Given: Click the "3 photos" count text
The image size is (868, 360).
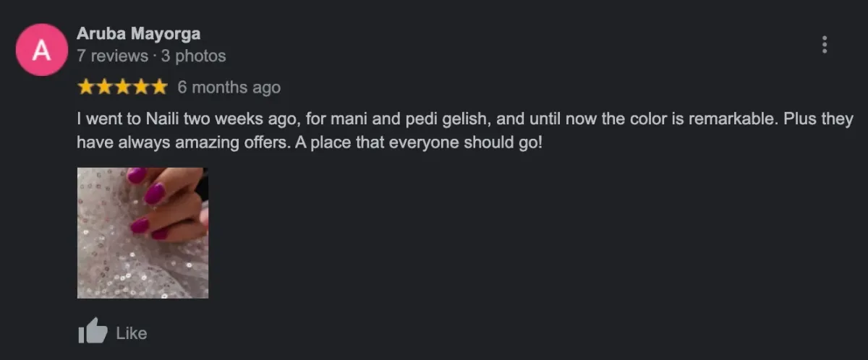Looking at the screenshot, I should pyautogui.click(x=193, y=56).
